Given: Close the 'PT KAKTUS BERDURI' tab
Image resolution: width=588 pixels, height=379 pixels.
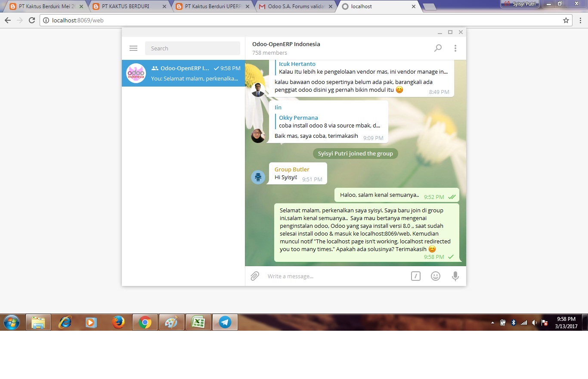Looking at the screenshot, I should click(164, 6).
